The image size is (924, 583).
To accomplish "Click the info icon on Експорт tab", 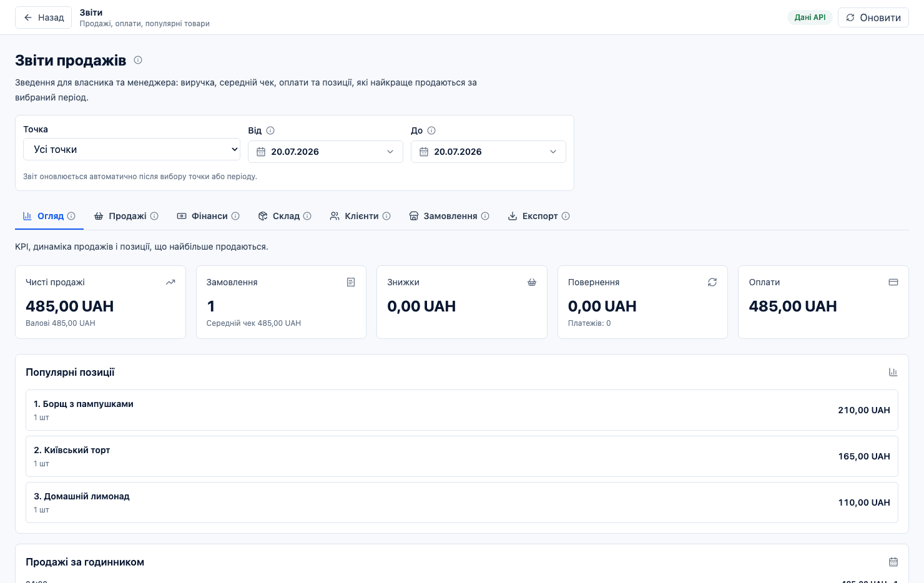I will [566, 216].
